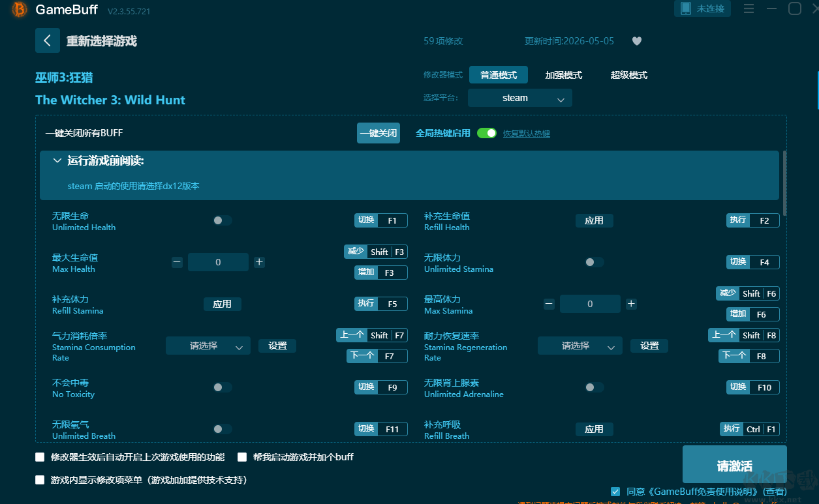Toggle Unlimited Stamina switch
Screen dimensions: 819x504
pos(594,262)
